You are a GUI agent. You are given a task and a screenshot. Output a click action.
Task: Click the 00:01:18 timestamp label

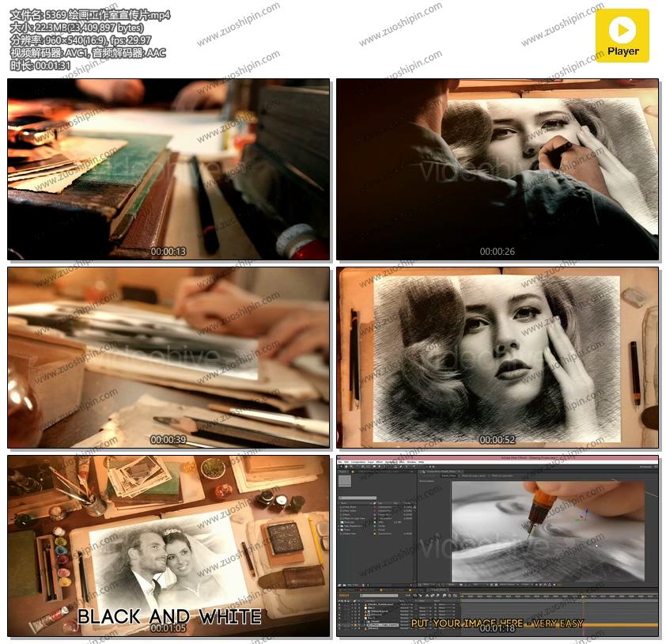pyautogui.click(x=498, y=628)
